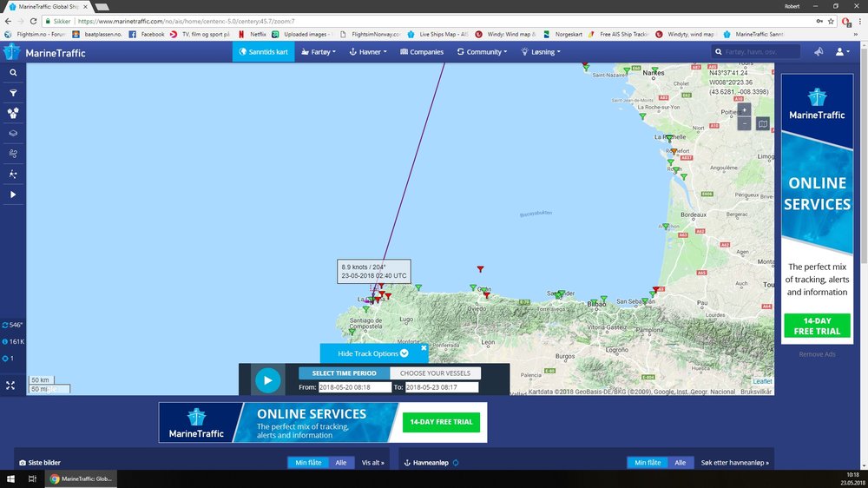Click the green vessel marker at La Rochelle
Image resolution: width=868 pixels, height=488 pixels.
coord(670,138)
